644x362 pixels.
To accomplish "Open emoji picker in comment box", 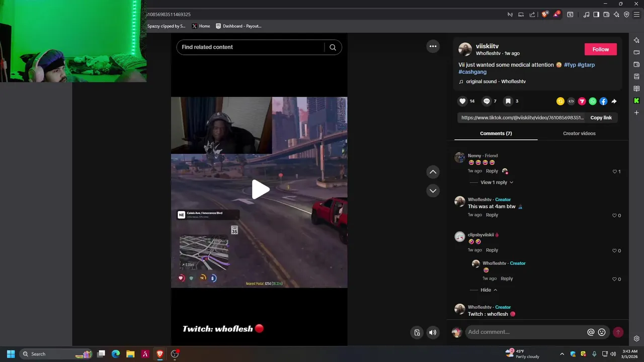I will click(602, 332).
